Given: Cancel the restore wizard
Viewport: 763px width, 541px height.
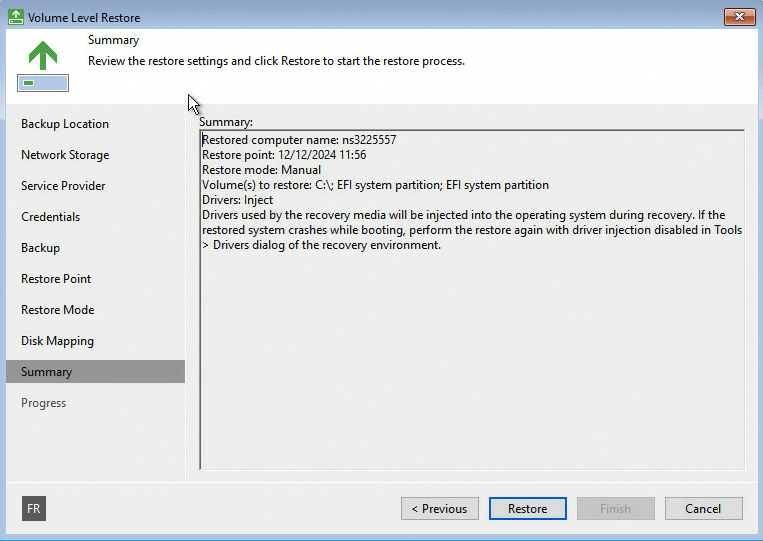Looking at the screenshot, I should pos(703,509).
